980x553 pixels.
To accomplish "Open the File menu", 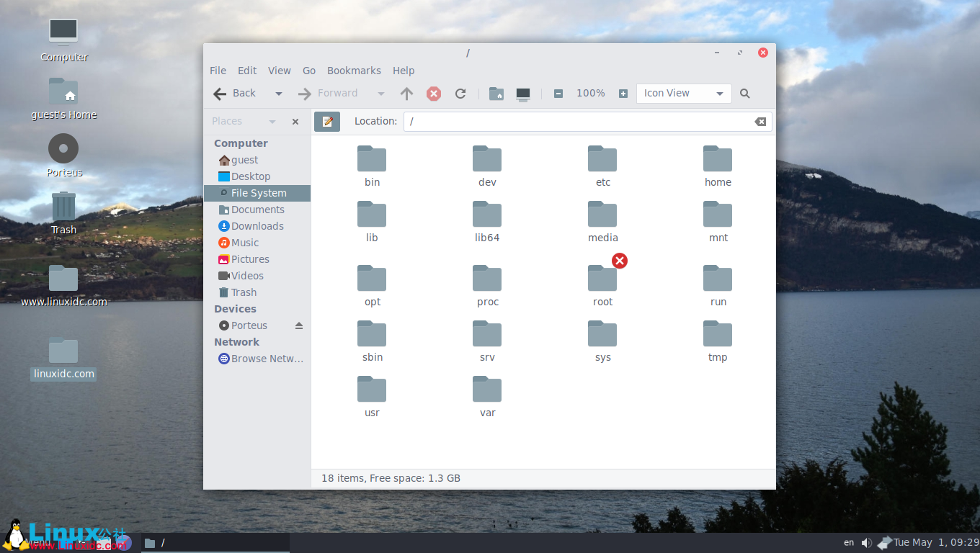I will click(x=218, y=71).
